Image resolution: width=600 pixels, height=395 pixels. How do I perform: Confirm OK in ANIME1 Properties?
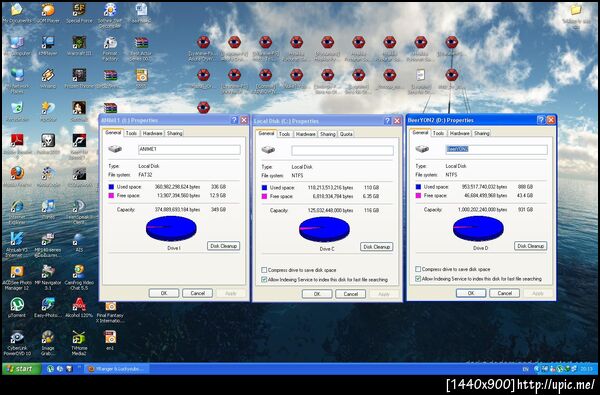[x=164, y=293]
